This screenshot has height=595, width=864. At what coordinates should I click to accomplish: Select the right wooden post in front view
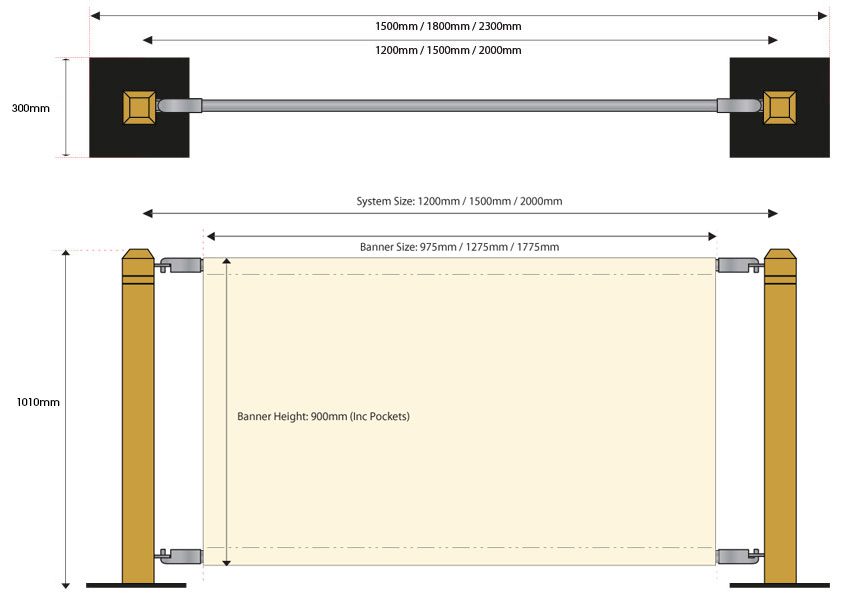[780, 420]
